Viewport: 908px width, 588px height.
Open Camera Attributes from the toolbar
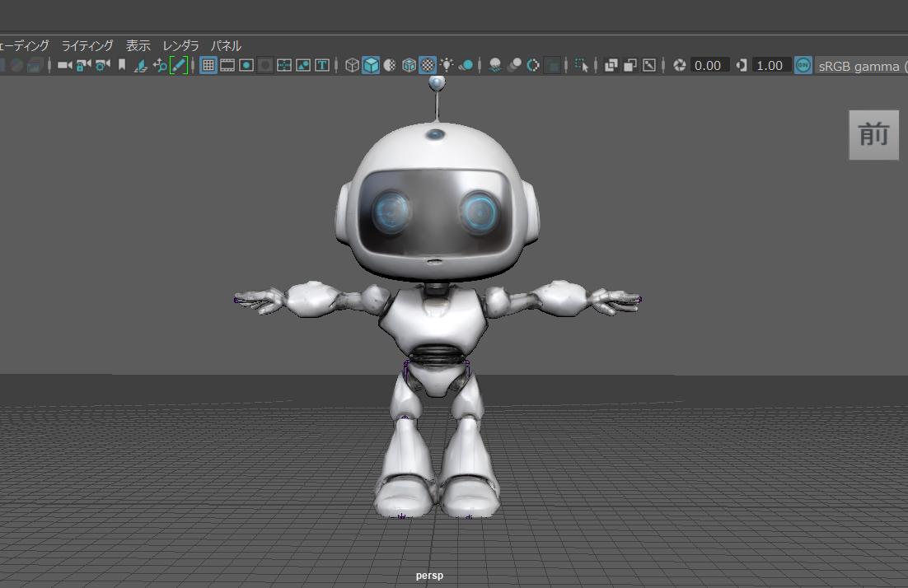(x=102, y=65)
